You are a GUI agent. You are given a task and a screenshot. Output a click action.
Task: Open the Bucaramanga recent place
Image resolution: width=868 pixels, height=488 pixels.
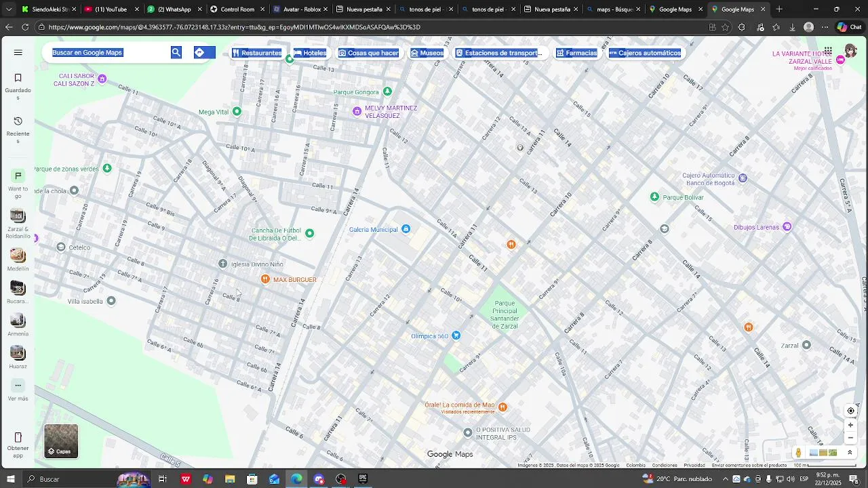coord(18,292)
